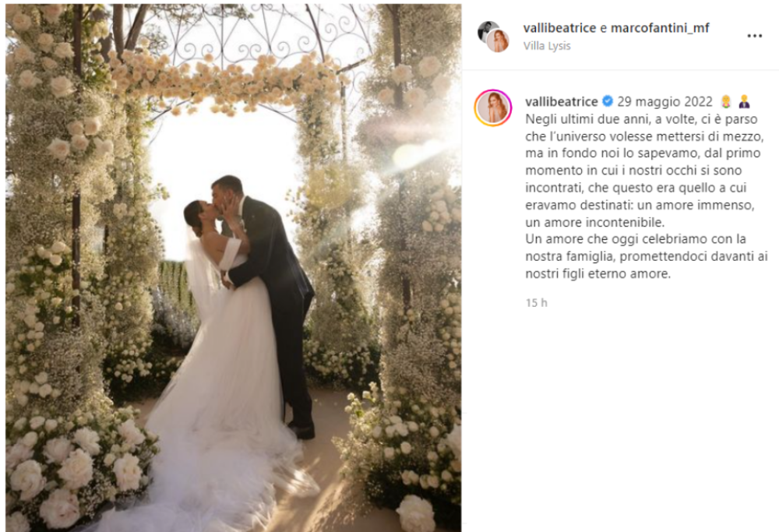Open vallibeatrice profile from the post header
This screenshot has height=532, width=779.
[559, 28]
